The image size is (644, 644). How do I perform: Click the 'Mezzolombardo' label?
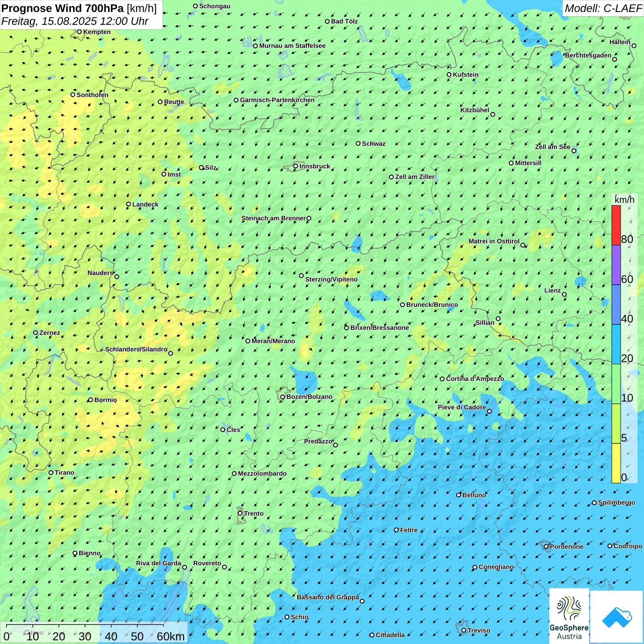click(262, 473)
